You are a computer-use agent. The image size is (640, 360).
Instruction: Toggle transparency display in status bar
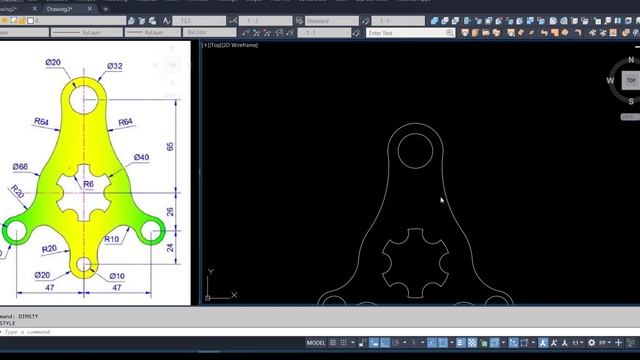point(472,343)
